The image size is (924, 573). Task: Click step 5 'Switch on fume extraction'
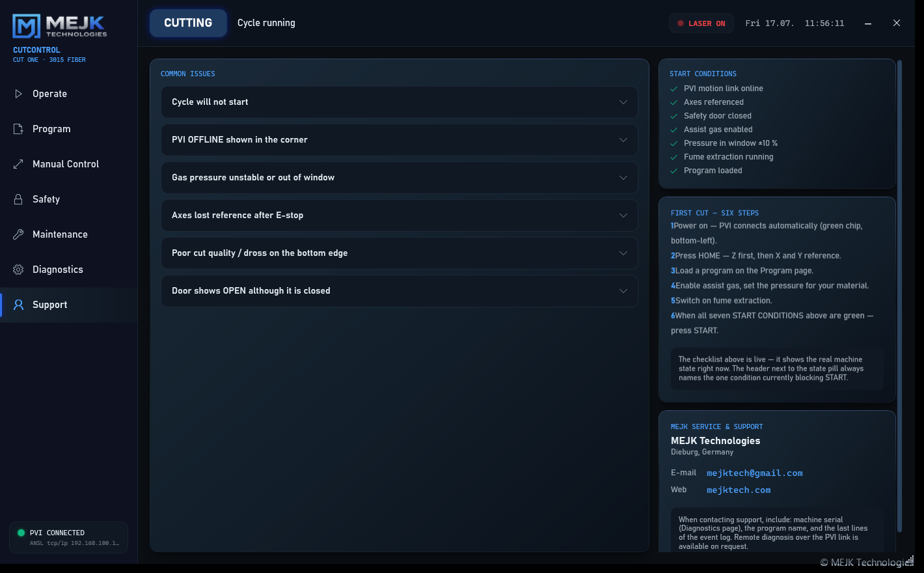tap(722, 301)
